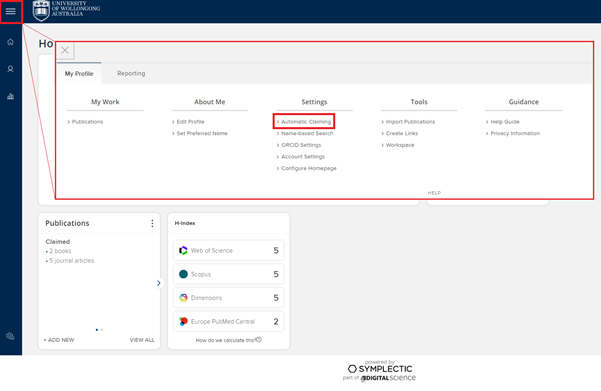This screenshot has height=391, width=601.
Task: Open the hamburger navigation menu
Action: point(11,12)
